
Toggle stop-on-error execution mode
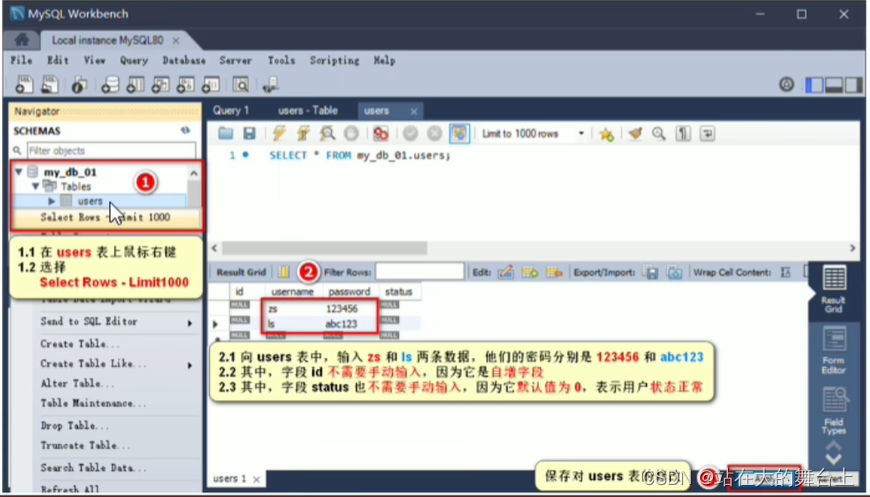[x=381, y=133]
